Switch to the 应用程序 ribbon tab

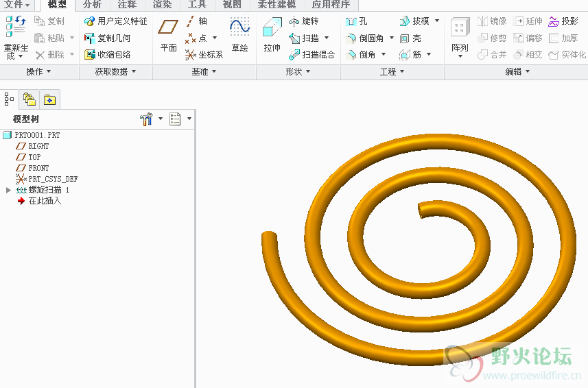331,5
